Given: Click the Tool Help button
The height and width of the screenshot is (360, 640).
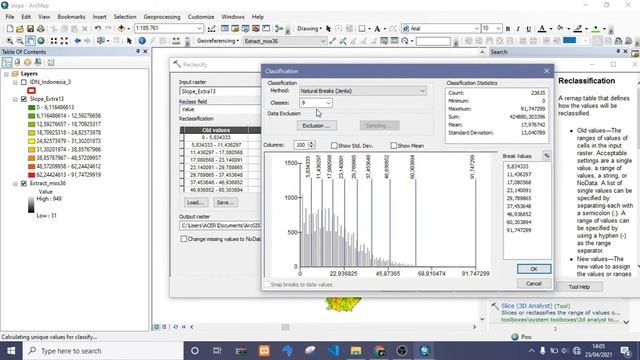Looking at the screenshot, I should (x=579, y=287).
